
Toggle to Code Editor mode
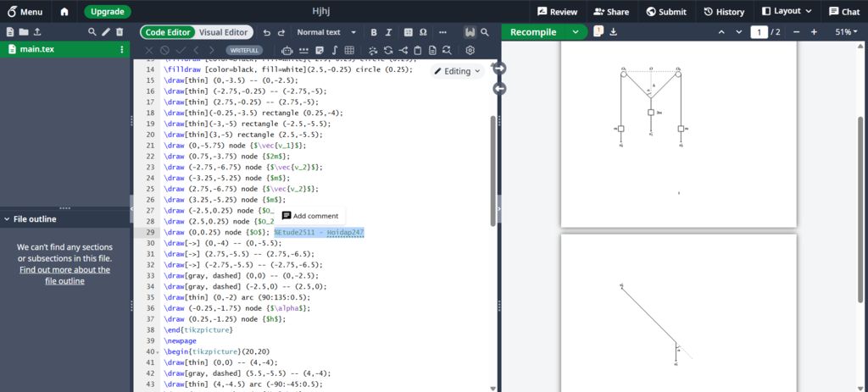(x=168, y=32)
